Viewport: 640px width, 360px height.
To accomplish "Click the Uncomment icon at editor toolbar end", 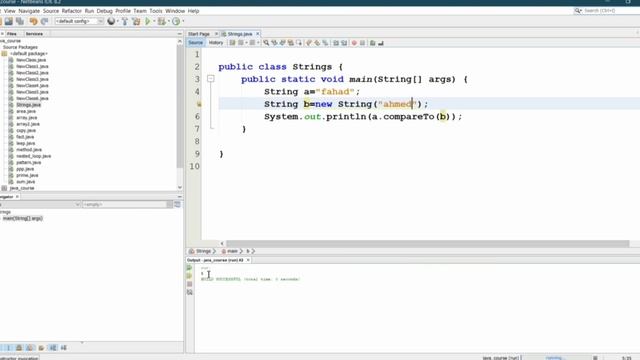I will point(381,43).
